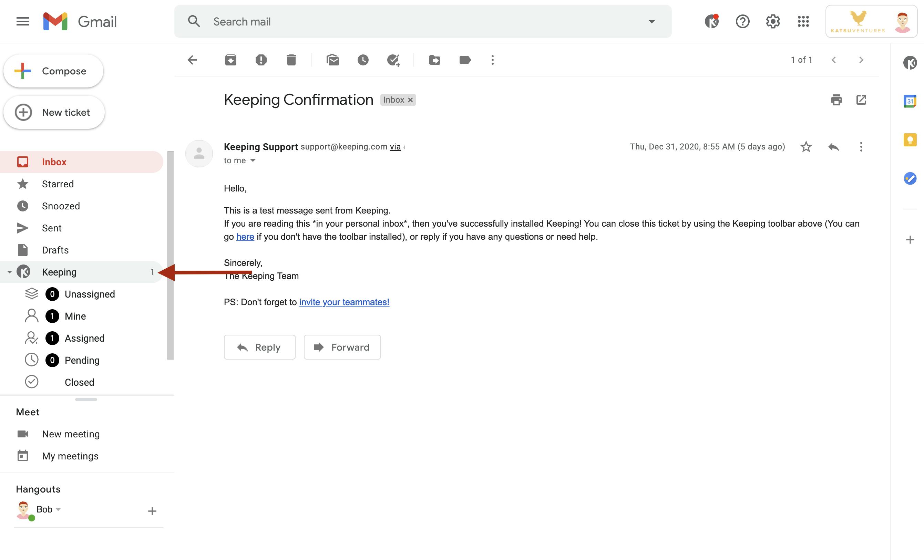Click the search magnifier icon
924x560 pixels.
point(194,21)
